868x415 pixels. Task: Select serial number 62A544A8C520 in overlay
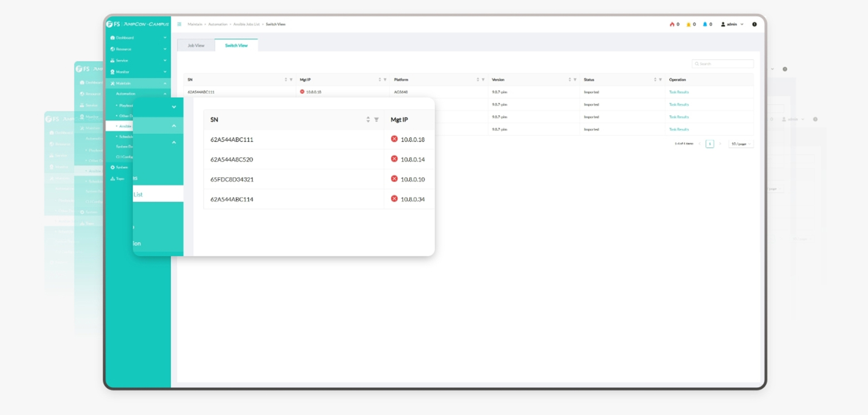click(231, 159)
